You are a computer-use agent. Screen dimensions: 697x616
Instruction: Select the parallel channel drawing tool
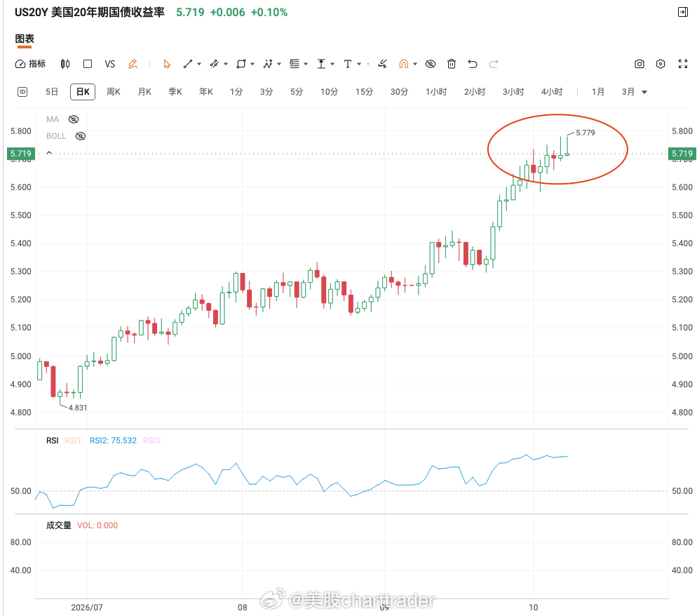(x=215, y=64)
